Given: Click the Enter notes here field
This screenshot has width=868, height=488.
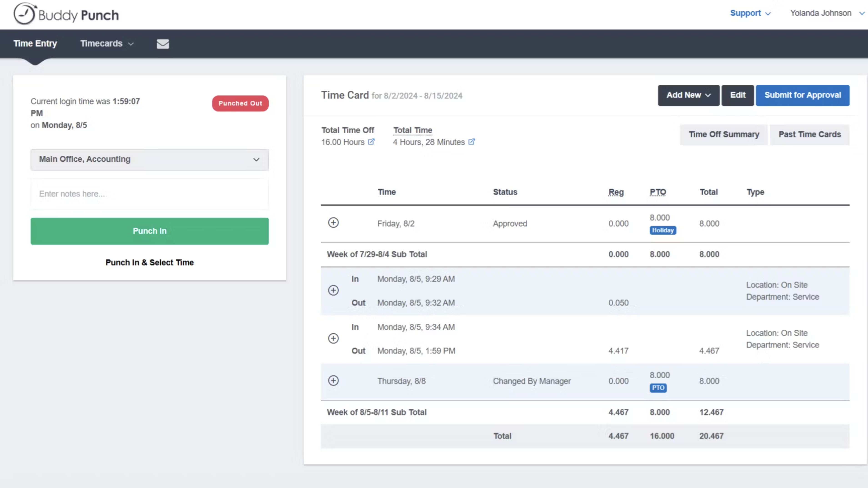Looking at the screenshot, I should [x=150, y=194].
